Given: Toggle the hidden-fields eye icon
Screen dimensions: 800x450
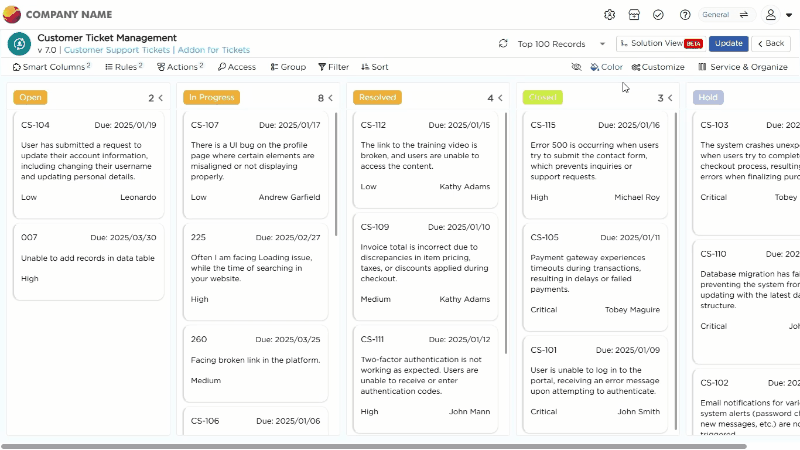Looking at the screenshot, I should coord(576,67).
